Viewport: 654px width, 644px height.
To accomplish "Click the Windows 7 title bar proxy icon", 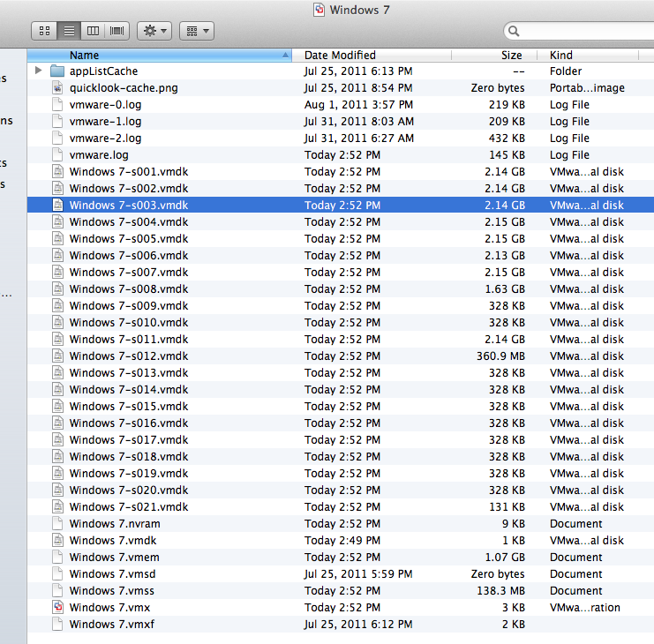I will 319,10.
